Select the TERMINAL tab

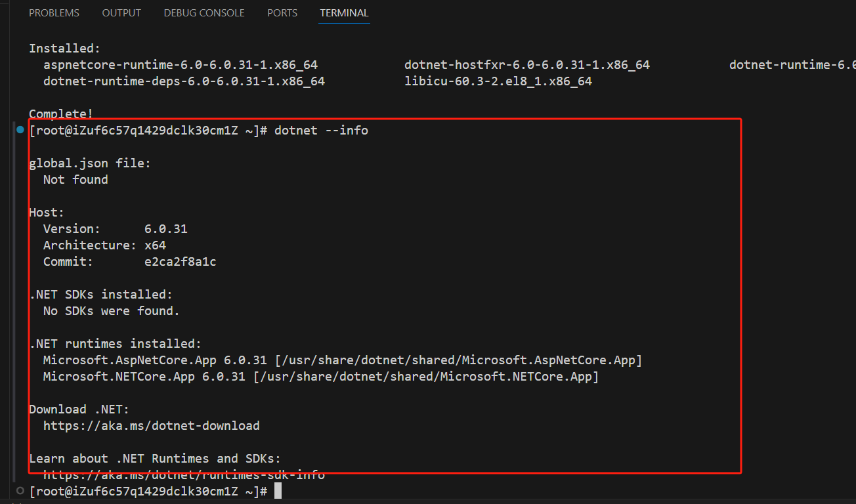(x=343, y=12)
